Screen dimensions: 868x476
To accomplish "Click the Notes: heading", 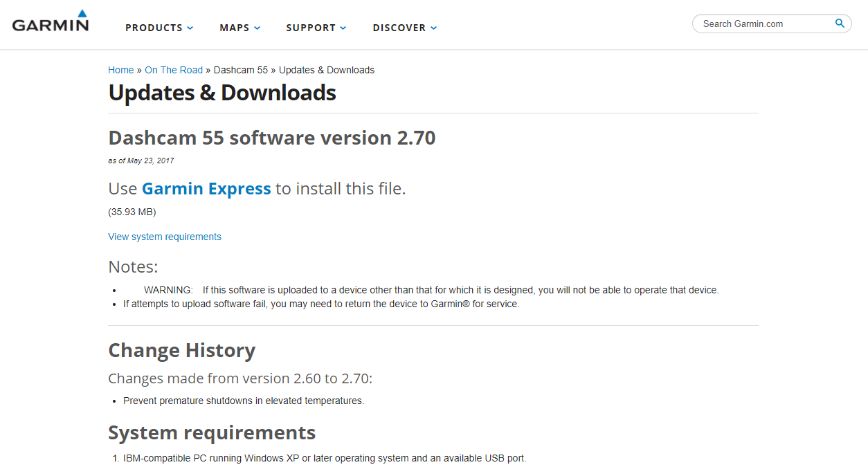I will pyautogui.click(x=133, y=266).
